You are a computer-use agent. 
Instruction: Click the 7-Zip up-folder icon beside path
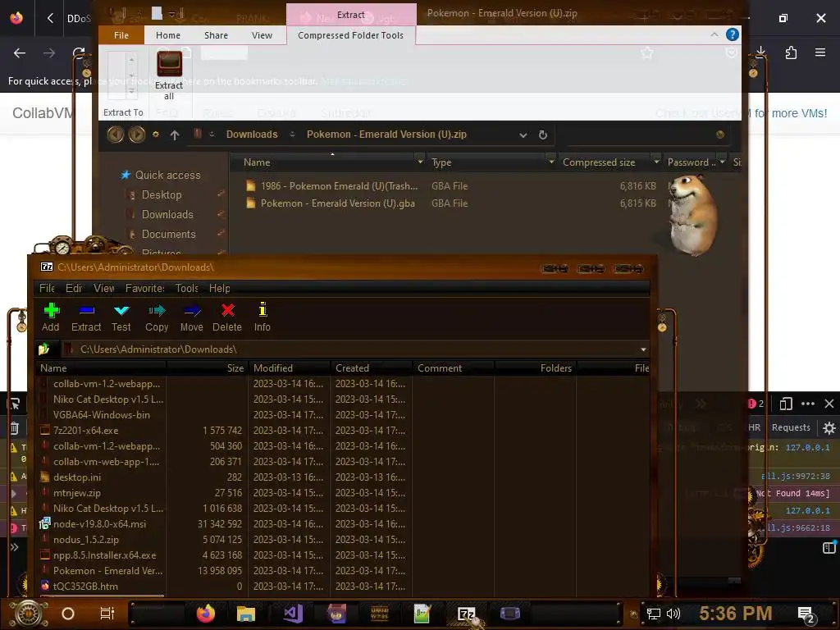[44, 349]
